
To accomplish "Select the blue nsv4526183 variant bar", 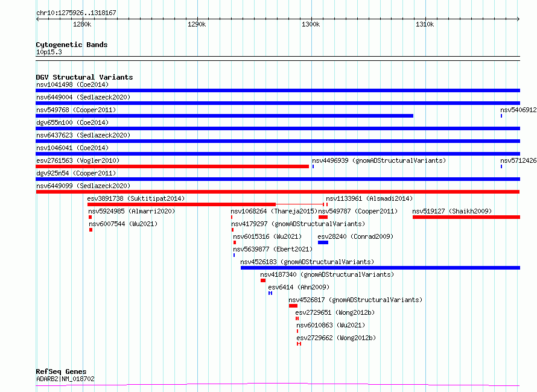I will pos(381,268).
